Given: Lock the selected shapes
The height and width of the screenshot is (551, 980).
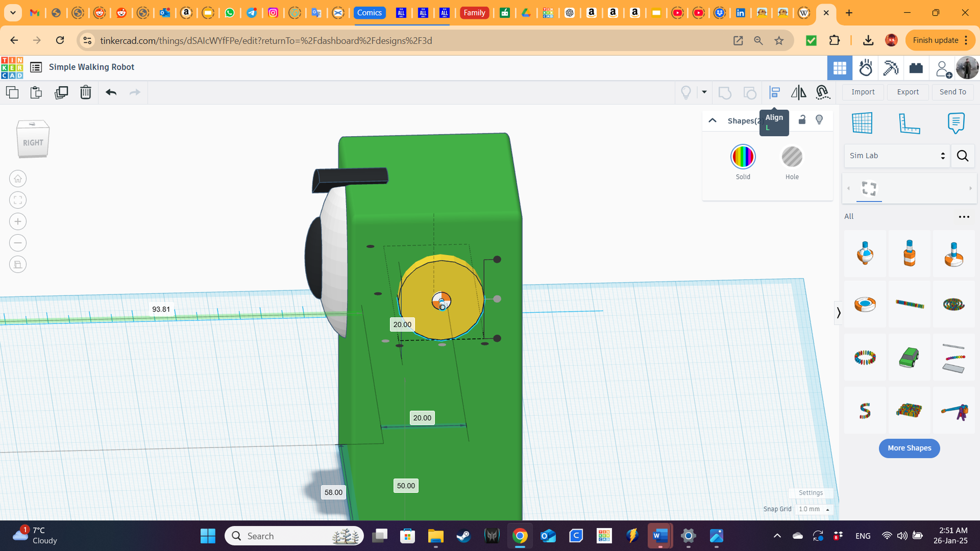Looking at the screenshot, I should (x=802, y=119).
